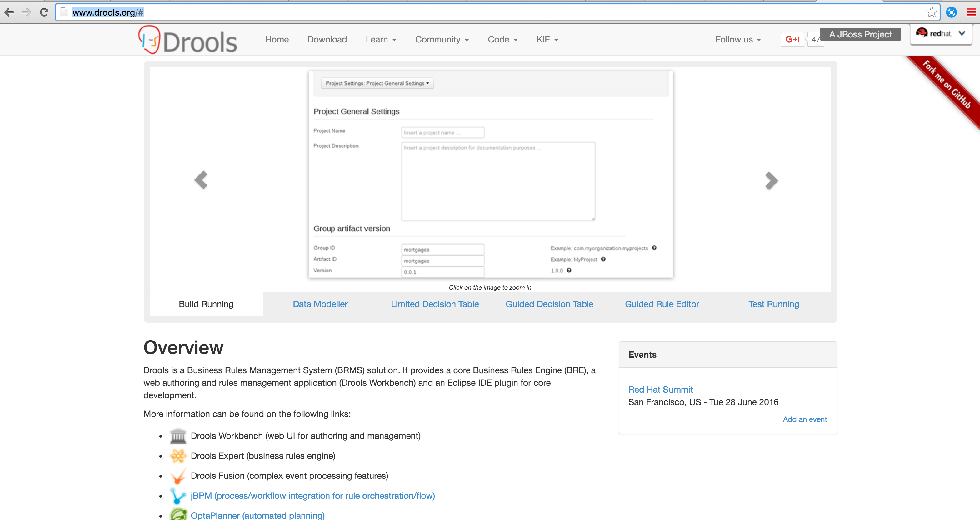Viewport: 980px width, 520px height.
Task: Bookmark the page with the star
Action: [x=931, y=12]
